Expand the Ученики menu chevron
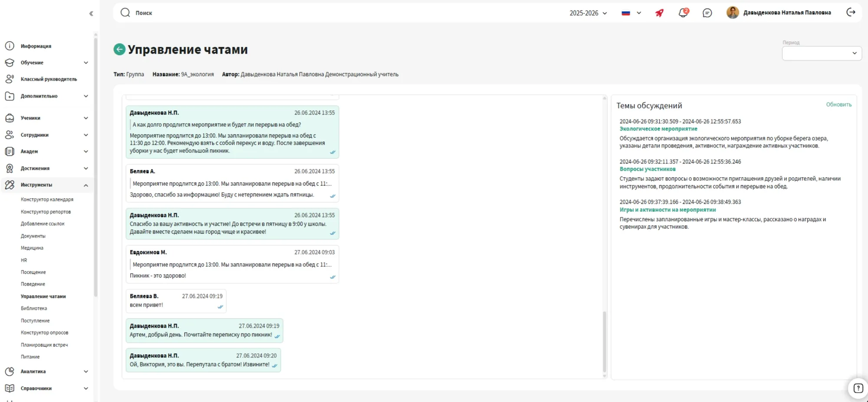This screenshot has width=868, height=402. click(x=86, y=118)
